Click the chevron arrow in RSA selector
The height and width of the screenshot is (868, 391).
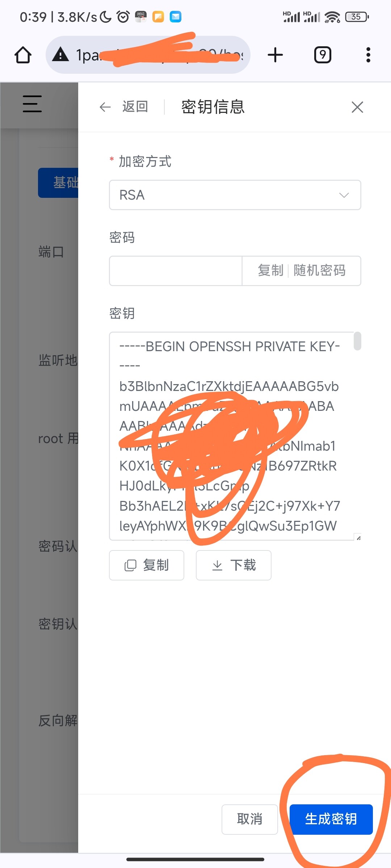pos(344,195)
